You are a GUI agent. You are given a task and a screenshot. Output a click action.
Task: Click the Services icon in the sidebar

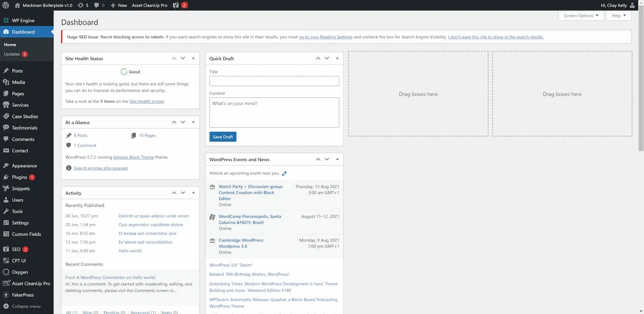pos(6,105)
